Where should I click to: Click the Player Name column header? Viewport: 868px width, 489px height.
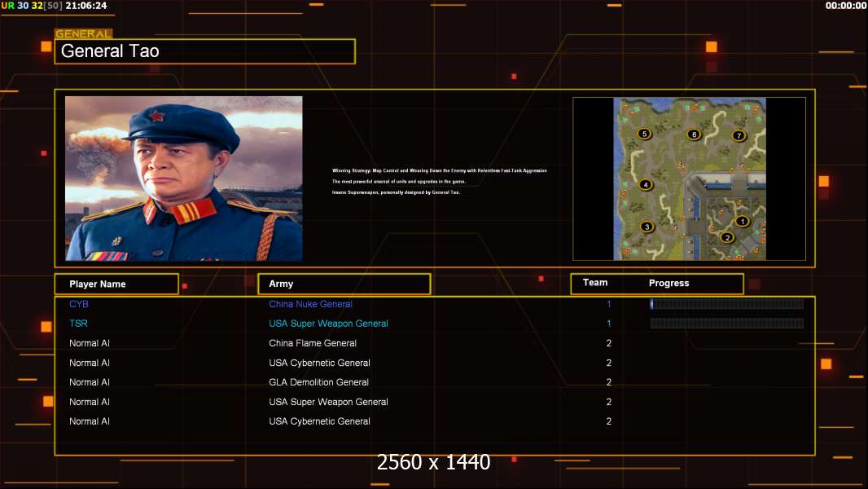tap(116, 284)
